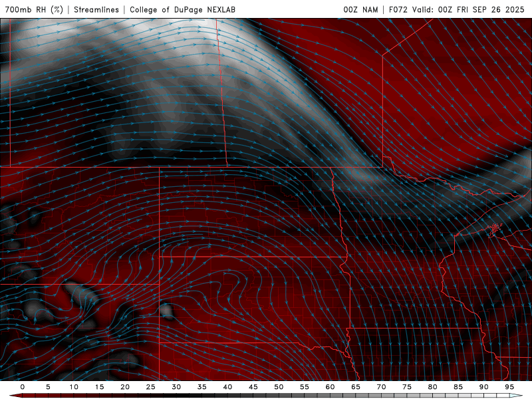Click the "Valid: 00Z FRI SEP 26 2025" text
Screen dimensions: 532x399
pyautogui.click(x=469, y=9)
